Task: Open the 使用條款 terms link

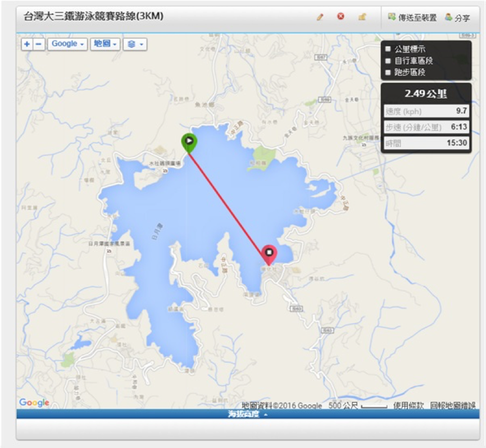Action: click(408, 405)
